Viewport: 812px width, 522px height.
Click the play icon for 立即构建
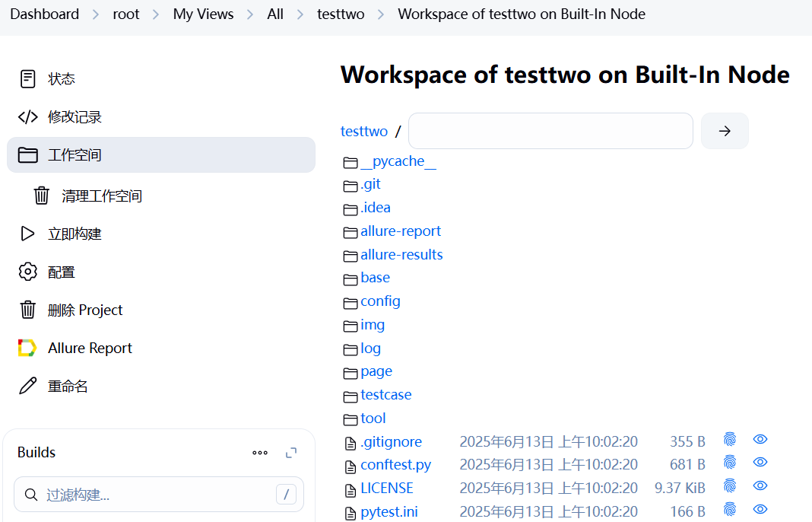pyautogui.click(x=27, y=234)
